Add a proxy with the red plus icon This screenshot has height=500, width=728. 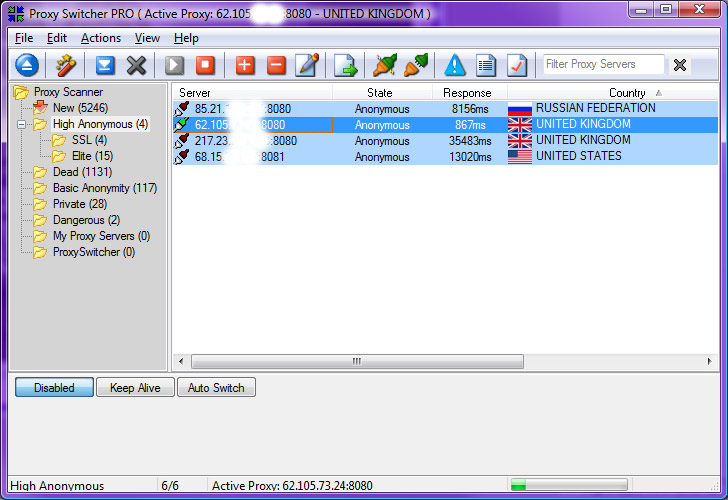[x=245, y=65]
